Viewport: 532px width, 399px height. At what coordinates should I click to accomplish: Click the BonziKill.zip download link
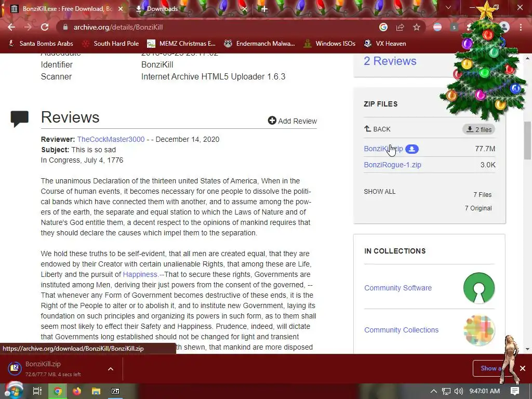tap(383, 149)
